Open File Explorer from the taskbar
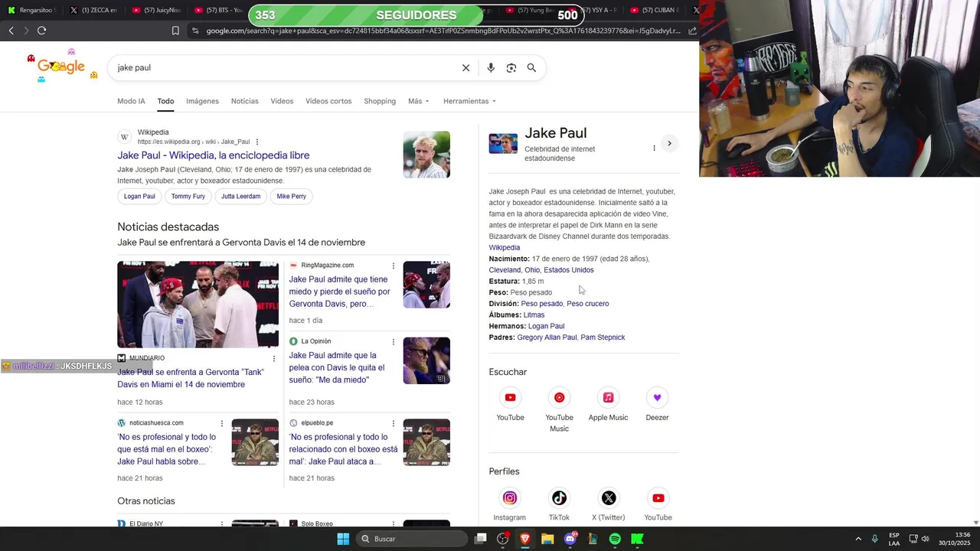This screenshot has width=980, height=551. pos(547,539)
